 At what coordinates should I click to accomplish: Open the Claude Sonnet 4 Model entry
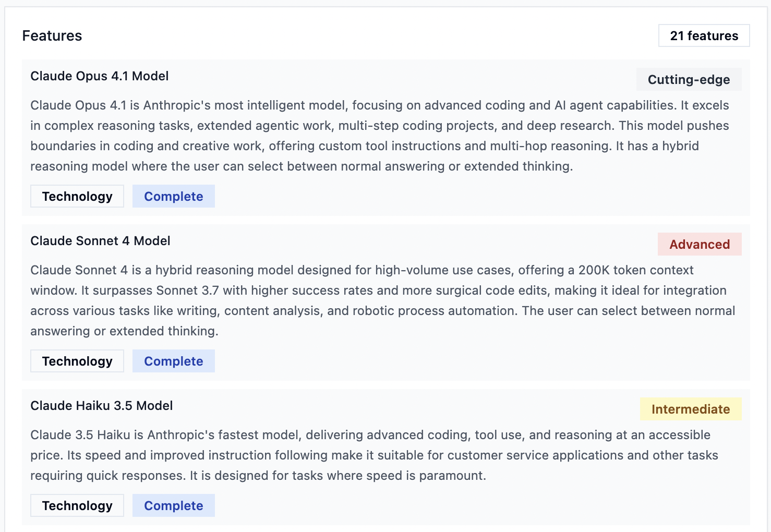(100, 241)
